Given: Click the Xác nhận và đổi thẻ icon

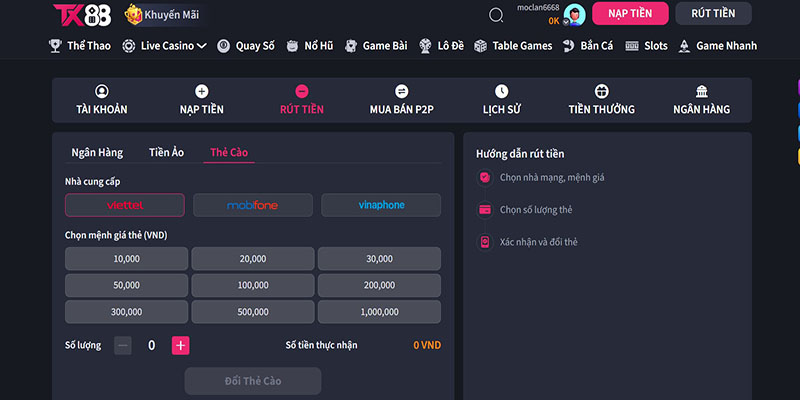Looking at the screenshot, I should [485, 242].
